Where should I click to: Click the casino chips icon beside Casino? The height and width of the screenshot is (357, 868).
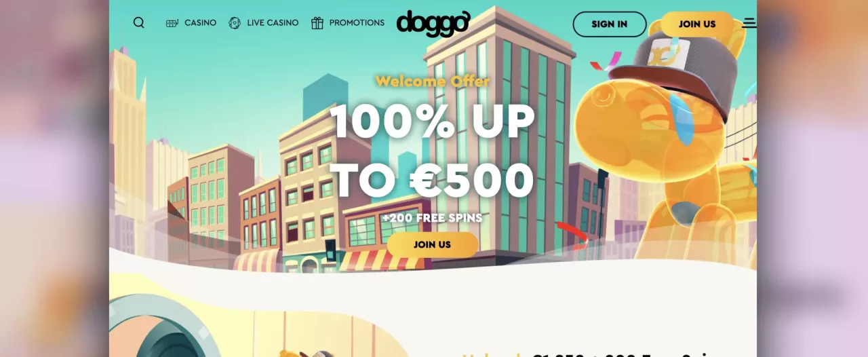pos(172,23)
